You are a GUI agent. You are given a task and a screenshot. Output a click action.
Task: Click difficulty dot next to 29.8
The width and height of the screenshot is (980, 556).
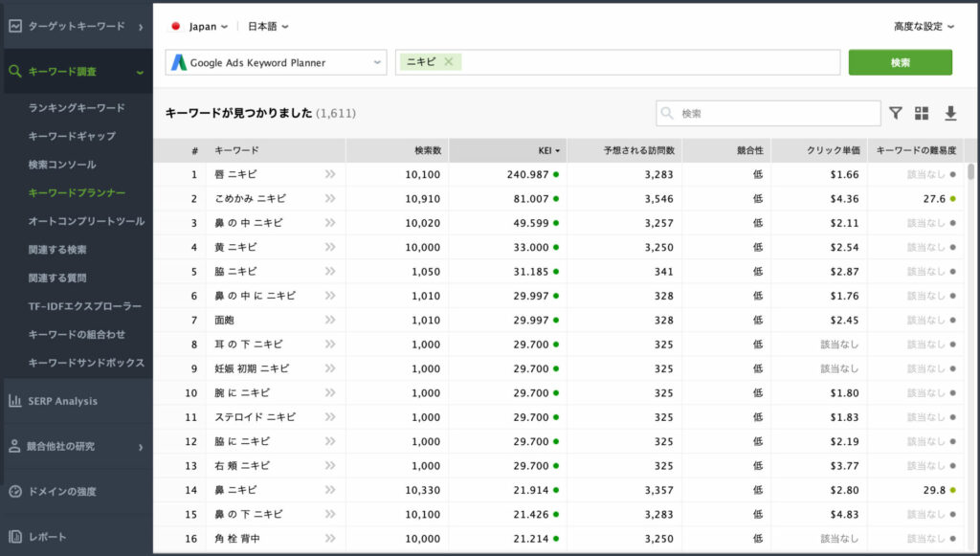[x=952, y=490]
